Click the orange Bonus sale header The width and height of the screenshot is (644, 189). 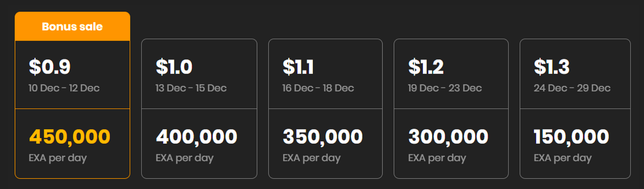tap(72, 27)
